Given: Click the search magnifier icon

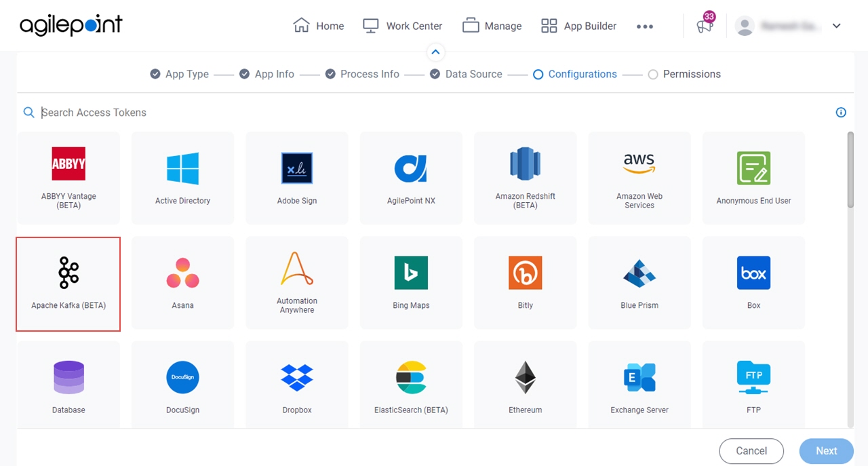Looking at the screenshot, I should tap(28, 113).
